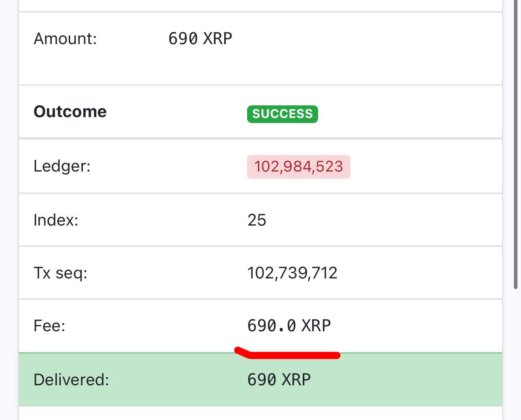Click the Tx seq value 102,739,712

pyautogui.click(x=292, y=273)
